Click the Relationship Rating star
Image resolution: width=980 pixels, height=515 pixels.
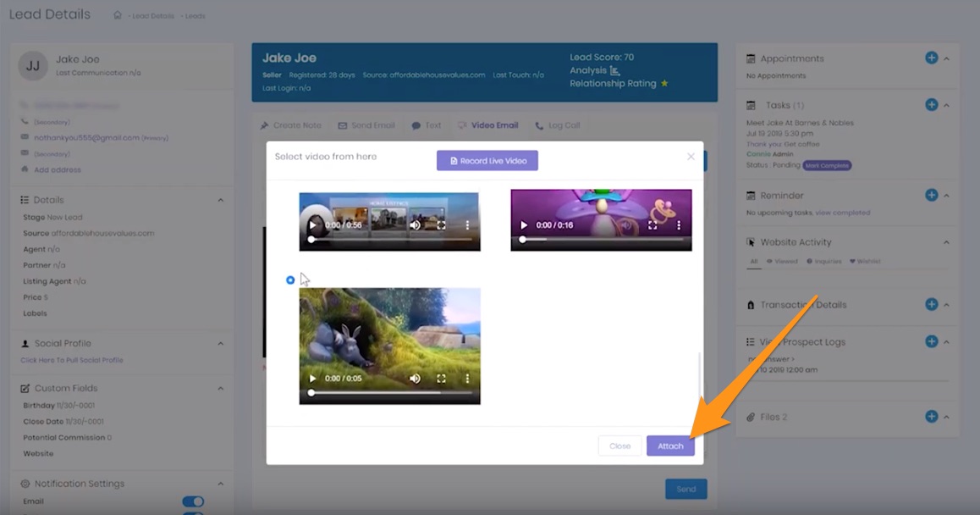click(664, 83)
